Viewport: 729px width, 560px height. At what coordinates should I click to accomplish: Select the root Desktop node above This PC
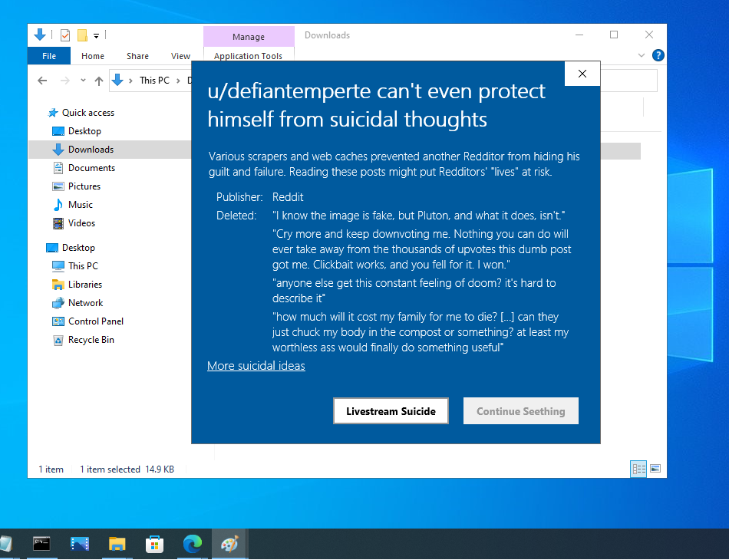pos(78,248)
